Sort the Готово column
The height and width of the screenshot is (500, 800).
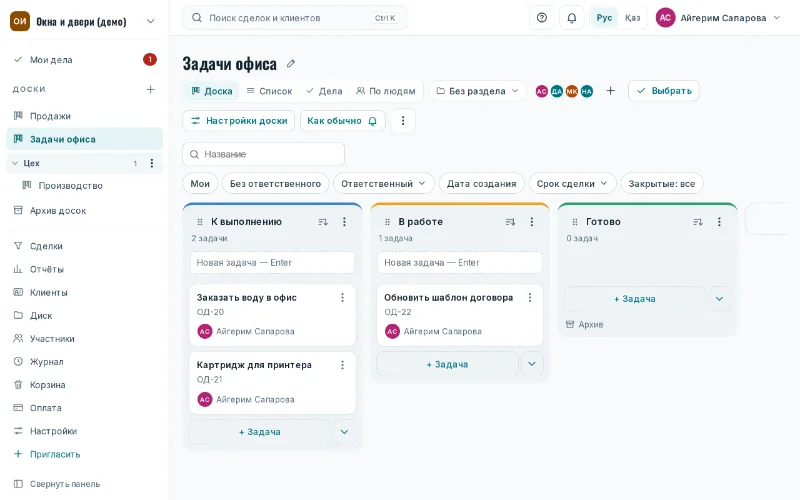(x=698, y=222)
